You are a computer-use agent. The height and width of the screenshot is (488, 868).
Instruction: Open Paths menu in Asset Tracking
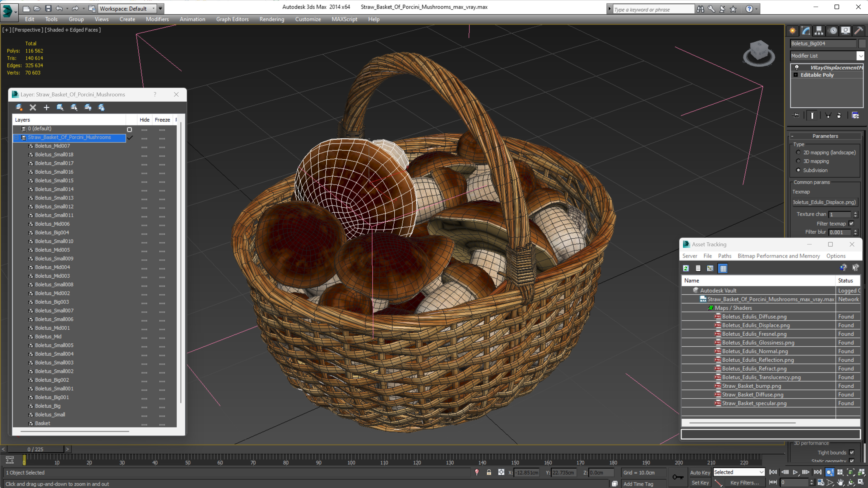coord(724,256)
